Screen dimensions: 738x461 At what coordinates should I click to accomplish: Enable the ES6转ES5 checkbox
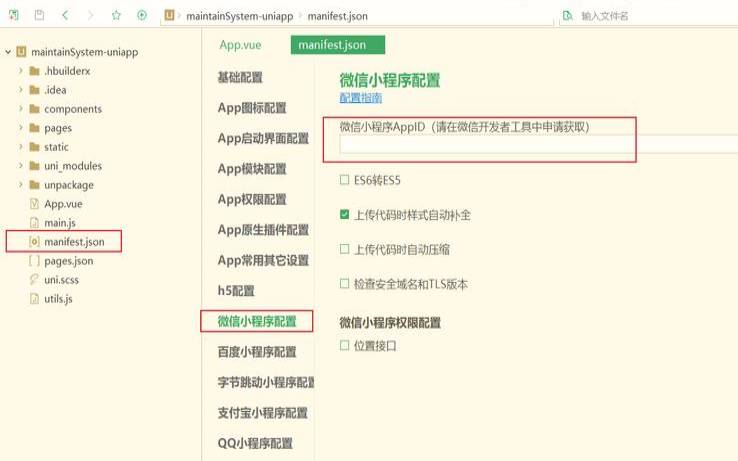[x=345, y=180]
